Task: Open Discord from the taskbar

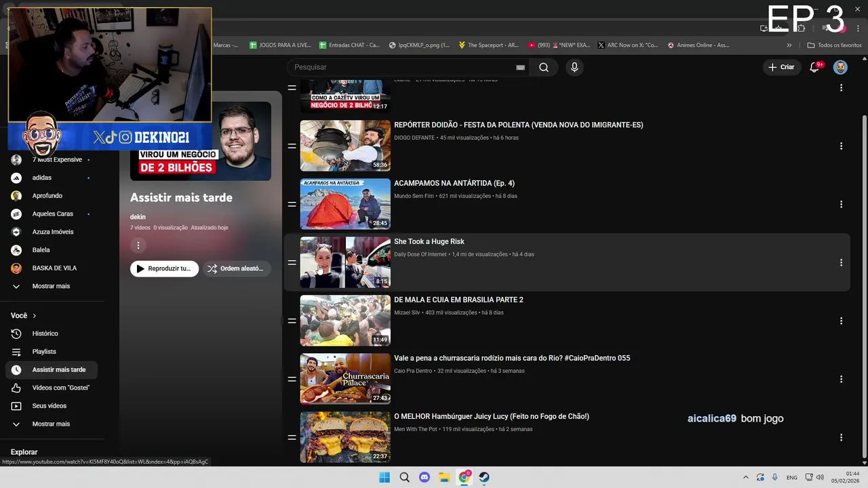Action: coord(425,477)
